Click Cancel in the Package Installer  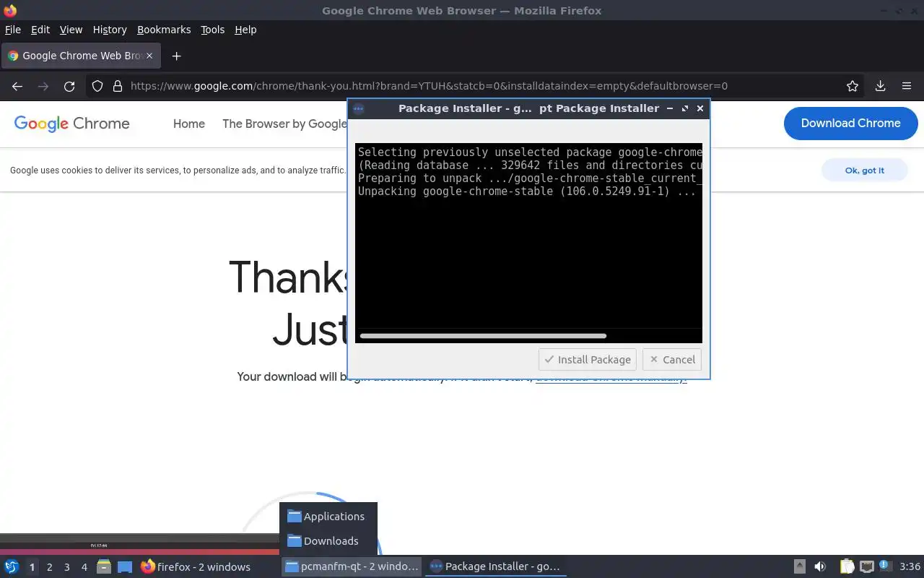pyautogui.click(x=672, y=359)
